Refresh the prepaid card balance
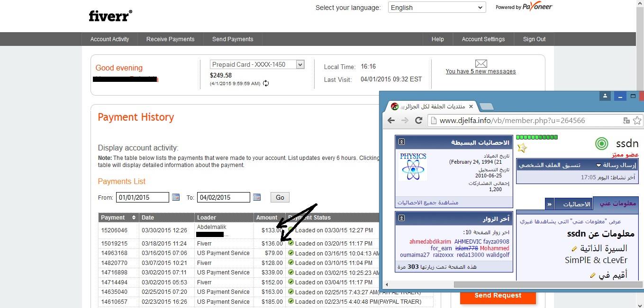 [x=266, y=83]
